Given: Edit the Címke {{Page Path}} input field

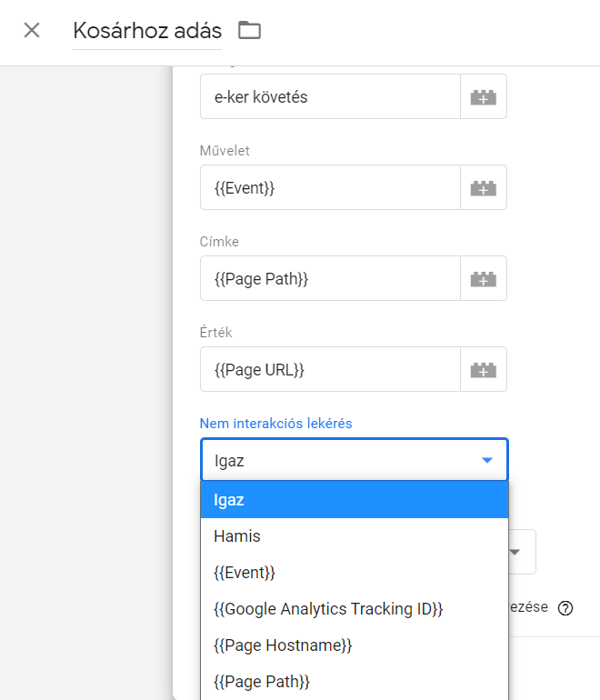Looking at the screenshot, I should (x=330, y=278).
